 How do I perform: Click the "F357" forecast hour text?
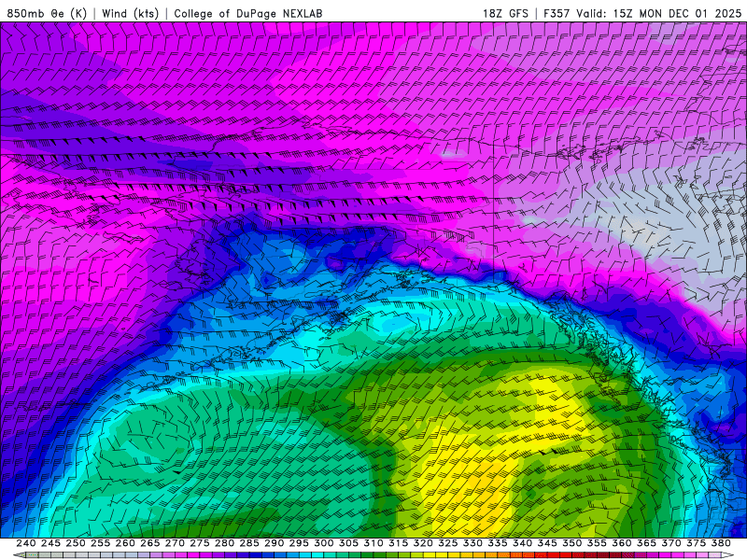pos(557,13)
